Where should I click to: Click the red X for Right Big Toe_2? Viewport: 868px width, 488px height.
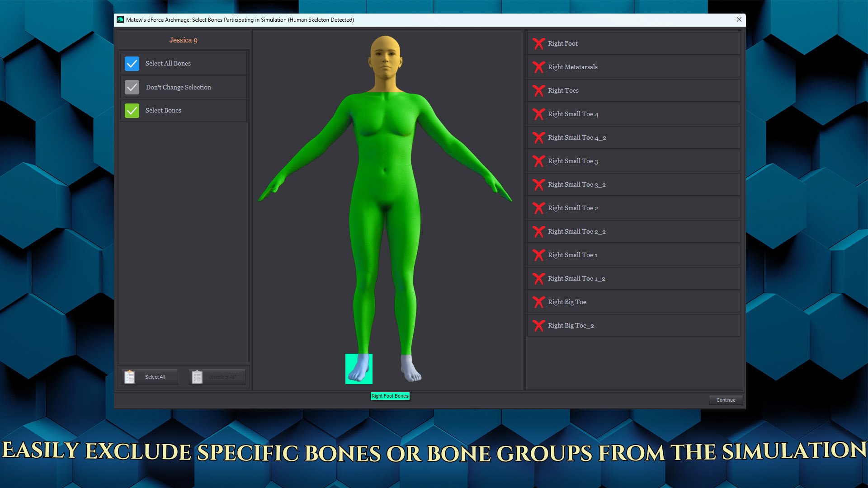point(538,325)
